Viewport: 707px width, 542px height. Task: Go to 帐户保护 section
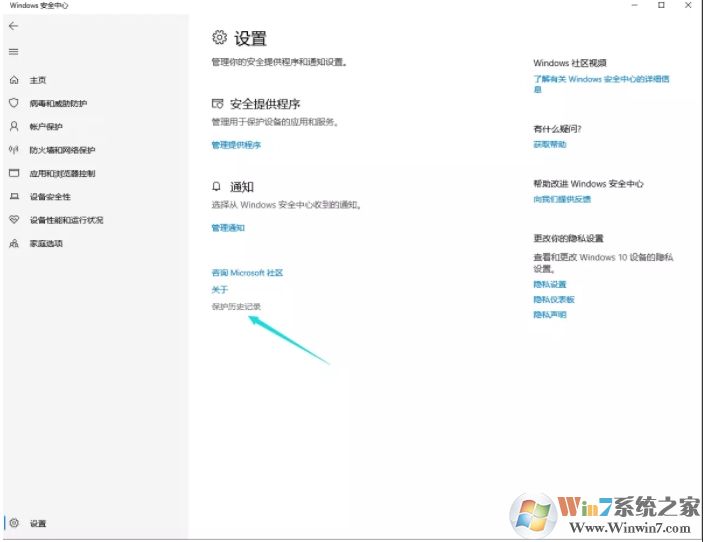pyautogui.click(x=46, y=127)
